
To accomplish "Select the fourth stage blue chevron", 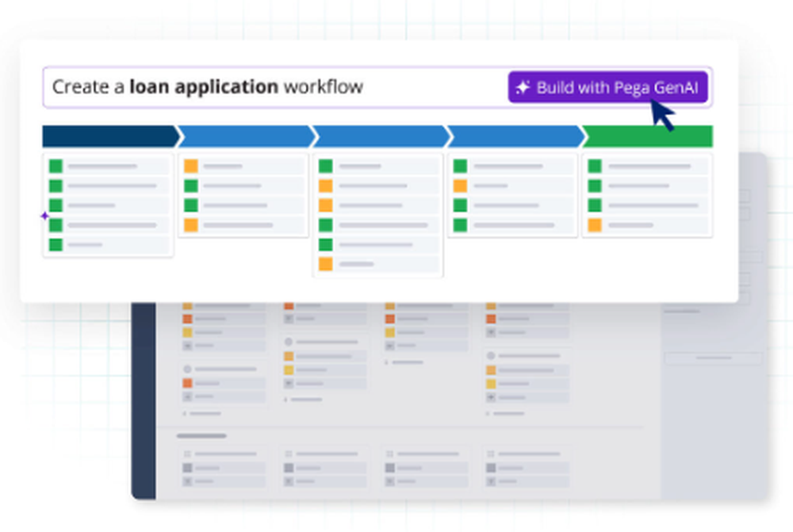I will coord(516,136).
